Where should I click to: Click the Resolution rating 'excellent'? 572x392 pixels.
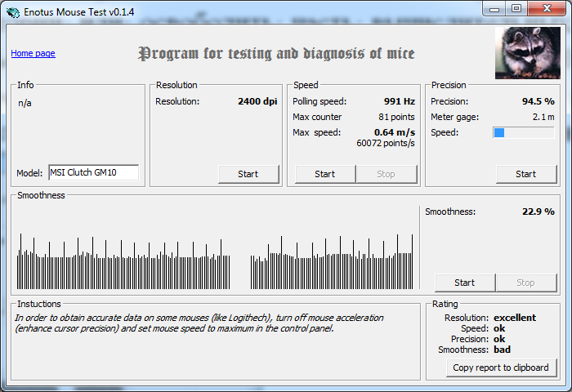(x=515, y=318)
